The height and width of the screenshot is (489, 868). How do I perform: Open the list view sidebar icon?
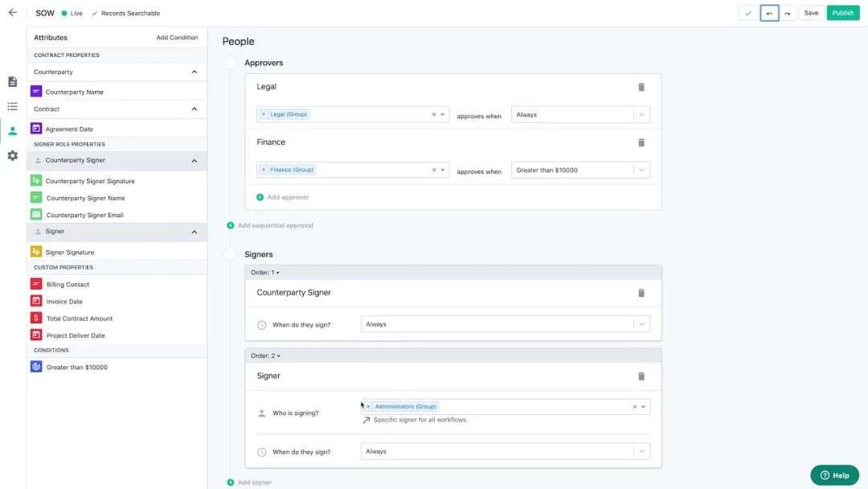12,106
